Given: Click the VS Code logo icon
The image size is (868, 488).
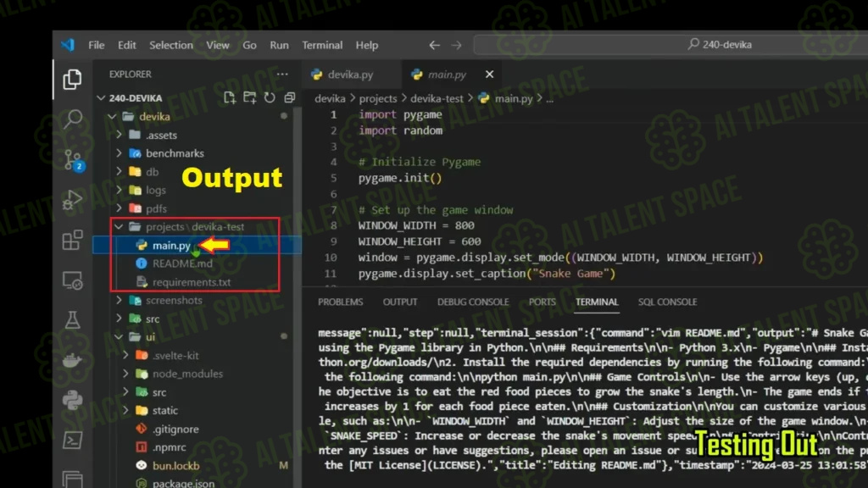Looking at the screenshot, I should 68,45.
